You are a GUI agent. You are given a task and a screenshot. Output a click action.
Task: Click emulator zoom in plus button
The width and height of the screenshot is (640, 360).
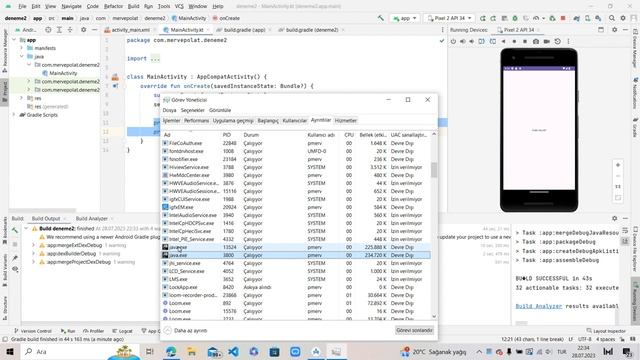[x=618, y=165]
